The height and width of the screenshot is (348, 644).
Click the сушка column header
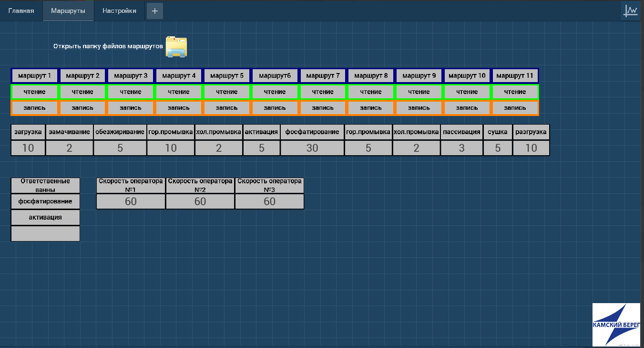(498, 132)
